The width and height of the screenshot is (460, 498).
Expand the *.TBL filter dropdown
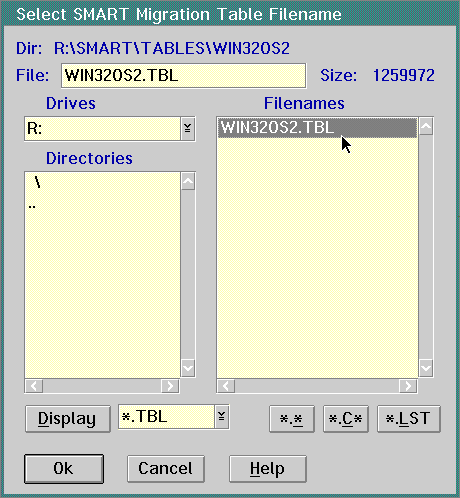(222, 417)
